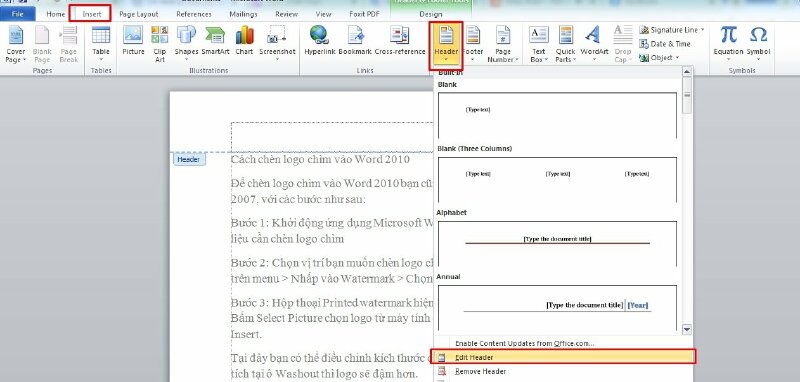
Task: Insert a Picture from file
Action: (x=133, y=41)
